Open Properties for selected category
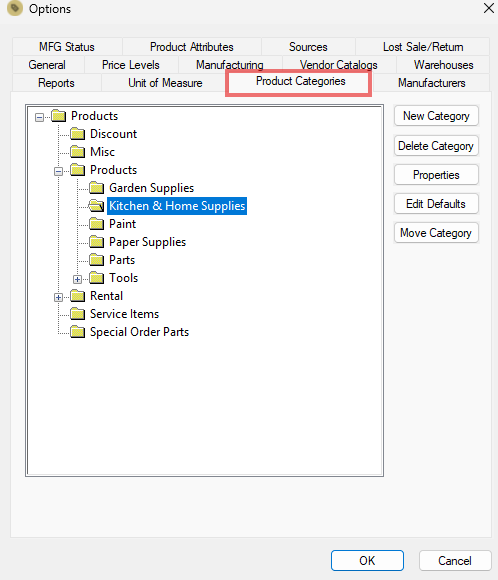This screenshot has width=498, height=580. [x=436, y=175]
